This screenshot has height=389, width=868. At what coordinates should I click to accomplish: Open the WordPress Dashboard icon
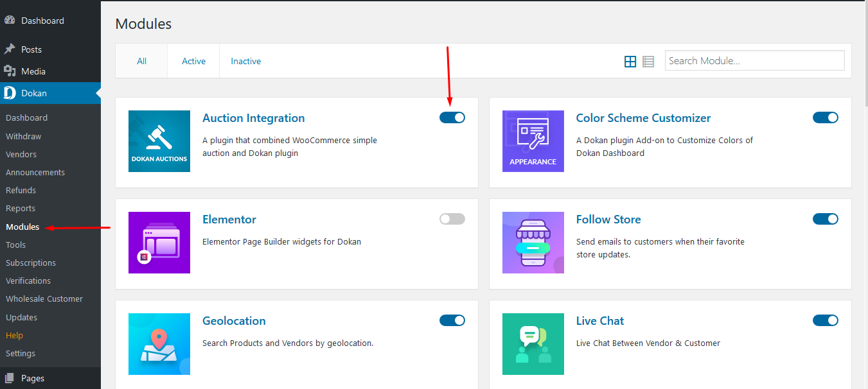(10, 21)
